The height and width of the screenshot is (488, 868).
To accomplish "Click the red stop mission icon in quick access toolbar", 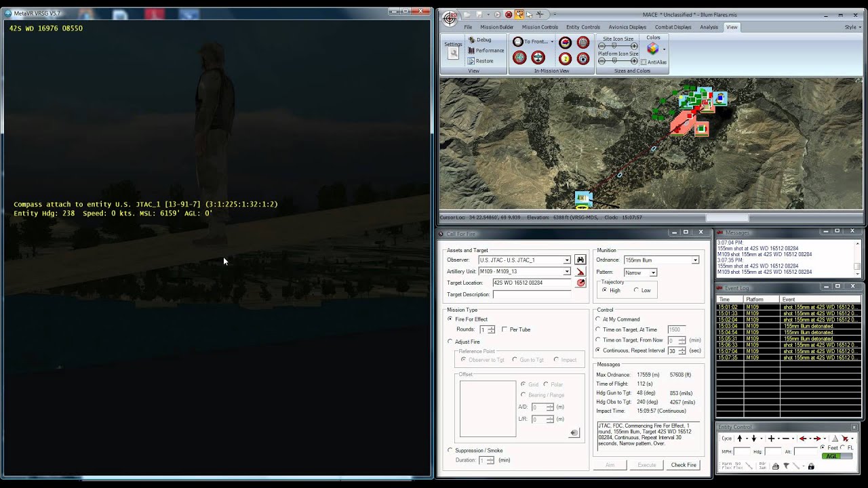I will click(509, 14).
